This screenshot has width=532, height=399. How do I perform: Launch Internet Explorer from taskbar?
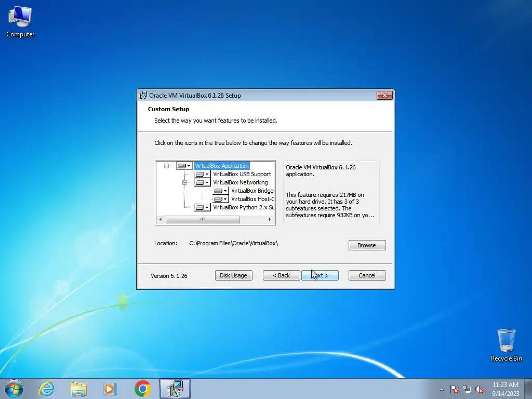point(46,389)
